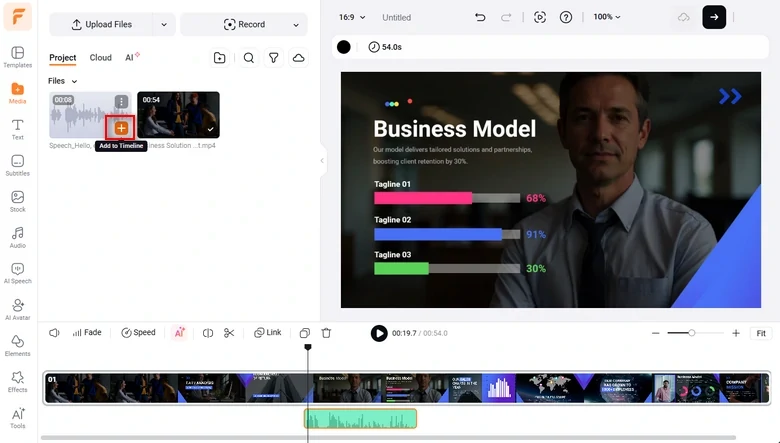Expand the Upload Files dropdown arrow
Screen dimensions: 780x443
tap(164, 24)
